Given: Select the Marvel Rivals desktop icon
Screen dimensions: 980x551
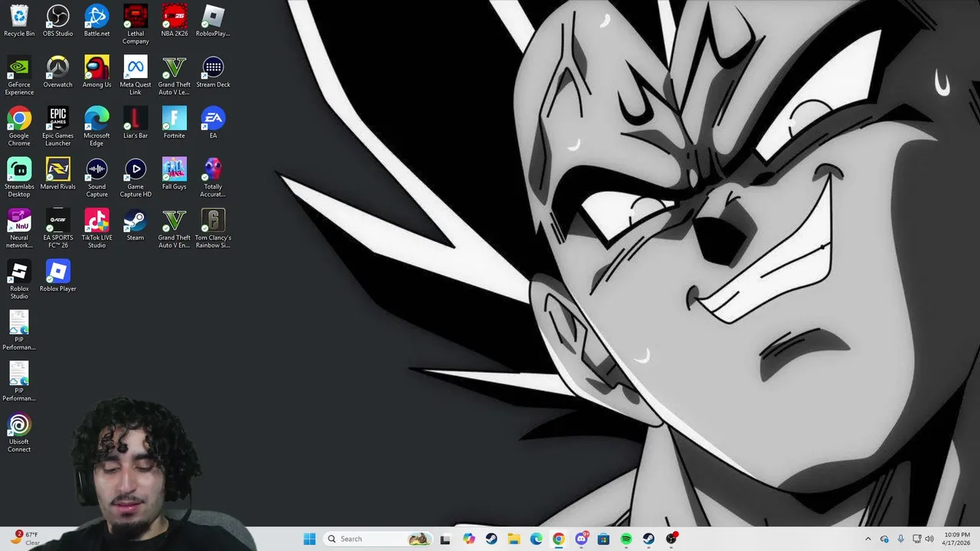Looking at the screenshot, I should click(58, 174).
